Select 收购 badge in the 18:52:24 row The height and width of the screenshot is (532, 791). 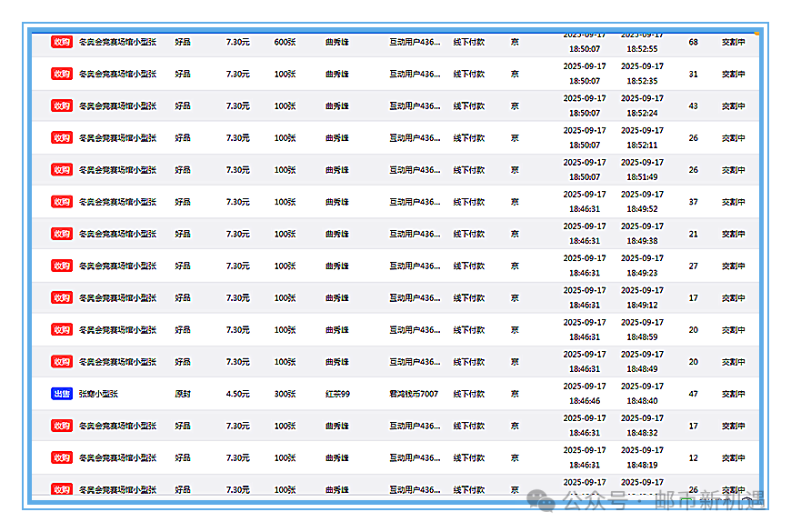pyautogui.click(x=61, y=105)
